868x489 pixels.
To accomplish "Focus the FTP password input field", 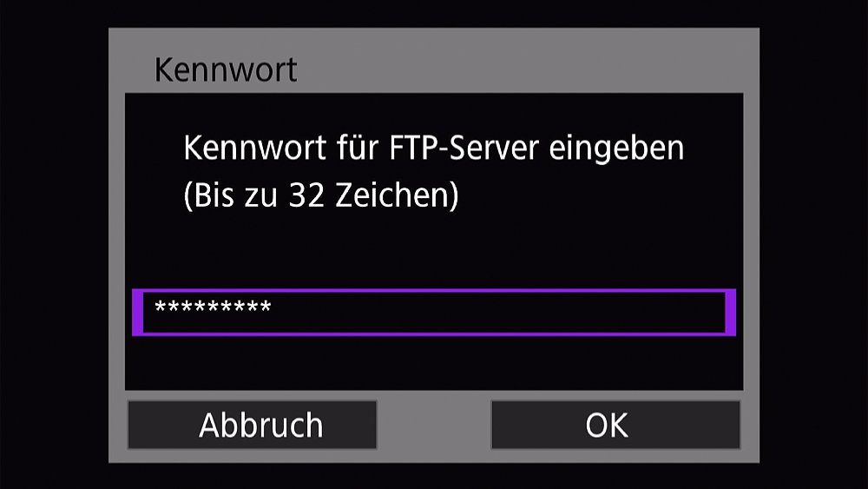I will pyautogui.click(x=434, y=313).
